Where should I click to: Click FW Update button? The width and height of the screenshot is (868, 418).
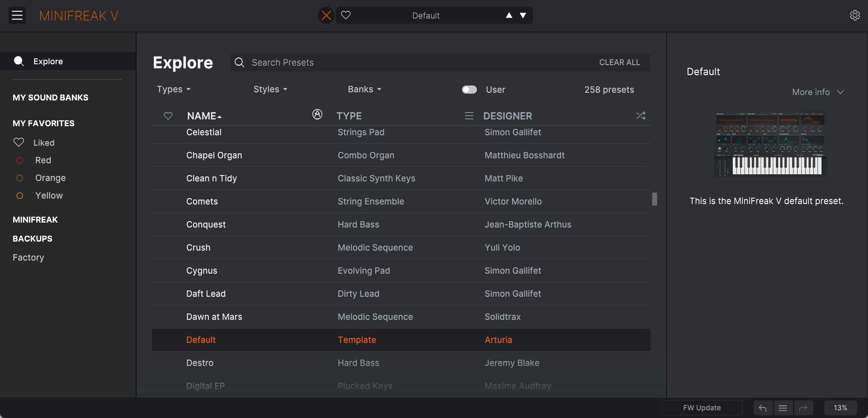point(702,408)
